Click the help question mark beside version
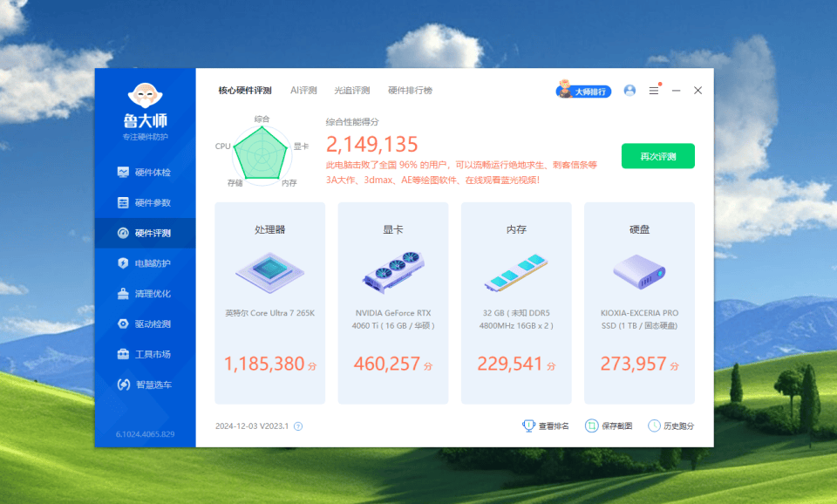The height and width of the screenshot is (504, 837). [x=298, y=426]
